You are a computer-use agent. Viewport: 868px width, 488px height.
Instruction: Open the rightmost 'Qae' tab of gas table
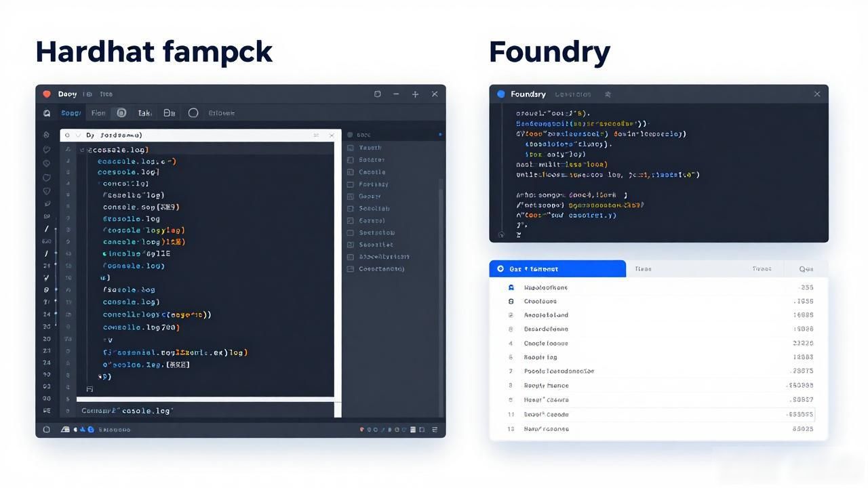pos(806,269)
